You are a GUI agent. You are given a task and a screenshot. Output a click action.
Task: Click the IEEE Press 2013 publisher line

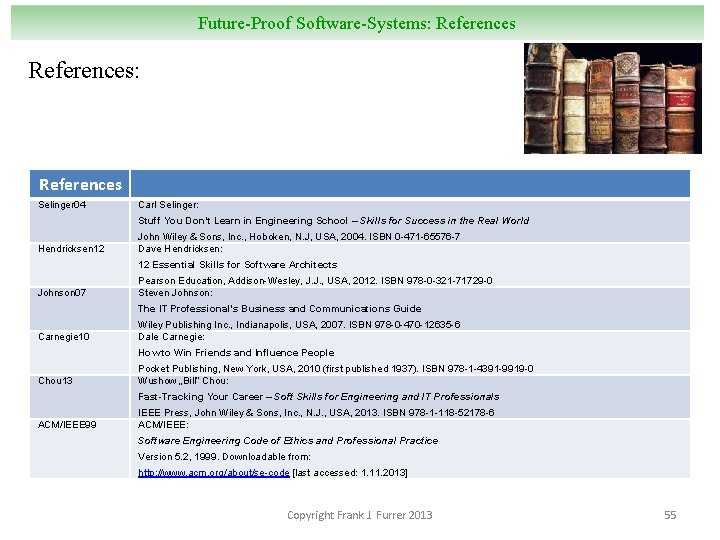point(316,413)
